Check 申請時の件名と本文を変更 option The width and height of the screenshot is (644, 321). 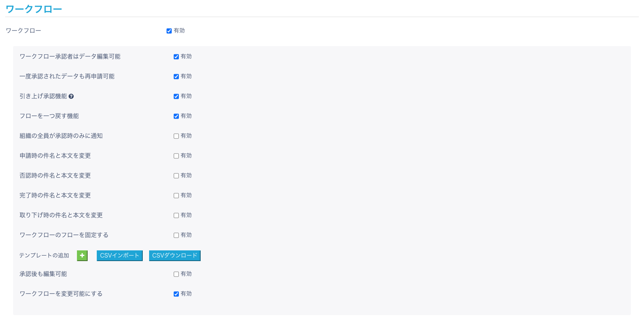point(176,156)
